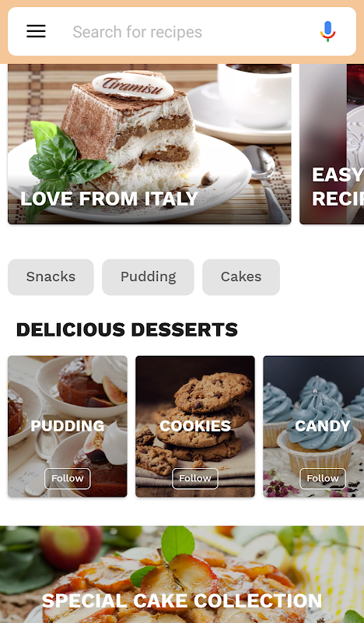Image resolution: width=364 pixels, height=623 pixels.
Task: Select the Snacks category chip
Action: pos(51,277)
